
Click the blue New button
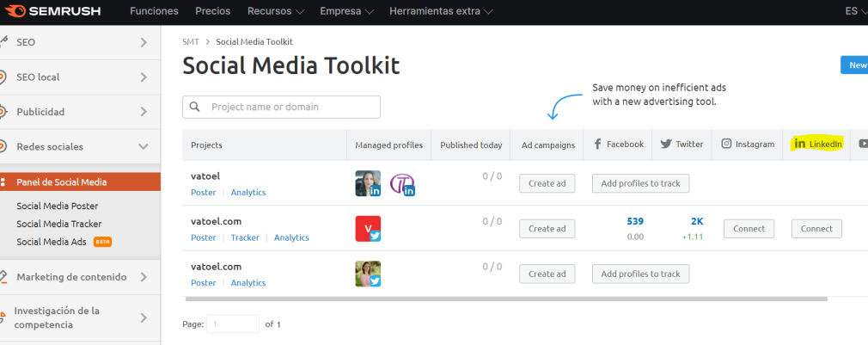pyautogui.click(x=854, y=65)
